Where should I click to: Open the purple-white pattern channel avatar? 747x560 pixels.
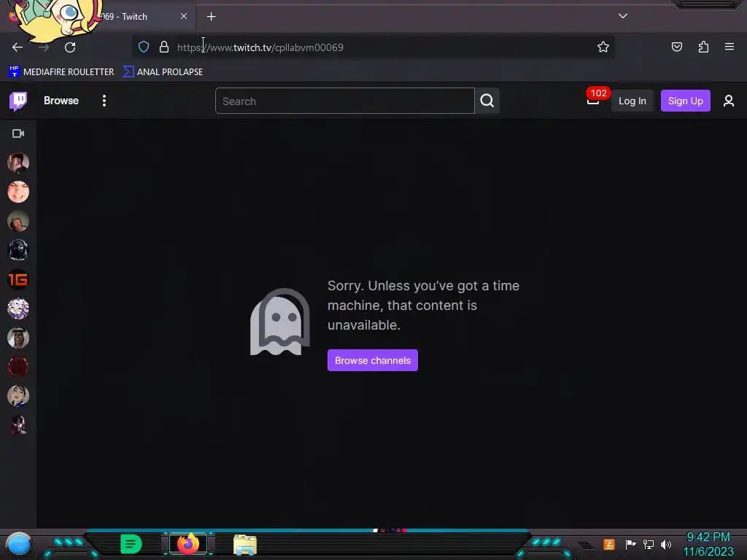(x=18, y=308)
